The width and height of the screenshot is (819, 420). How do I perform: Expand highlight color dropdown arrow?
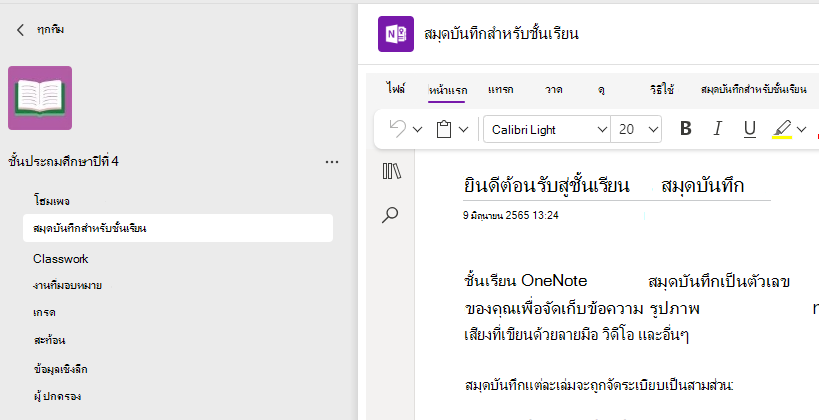(801, 129)
